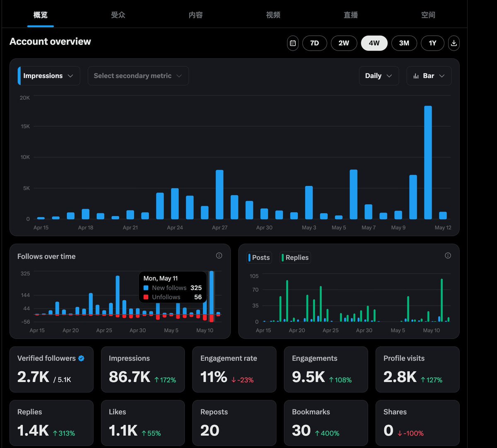The image size is (497, 448).
Task: Select the 1Y time range
Action: (432, 43)
